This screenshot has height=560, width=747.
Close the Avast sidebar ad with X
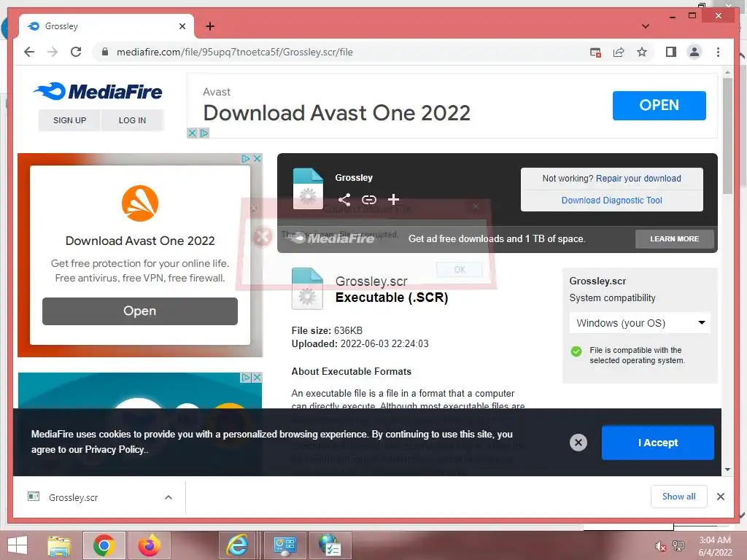(x=258, y=158)
